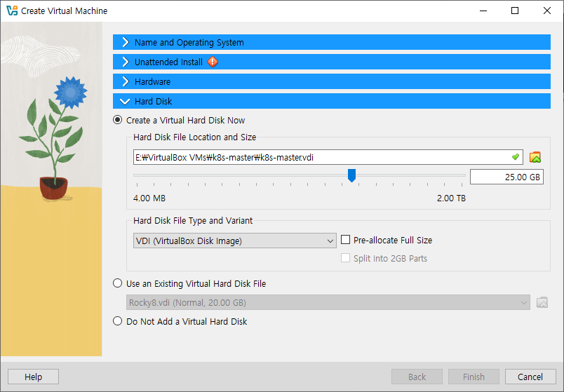Maximize the Create Virtual Machine window
This screenshot has width=564, height=392.
[515, 11]
